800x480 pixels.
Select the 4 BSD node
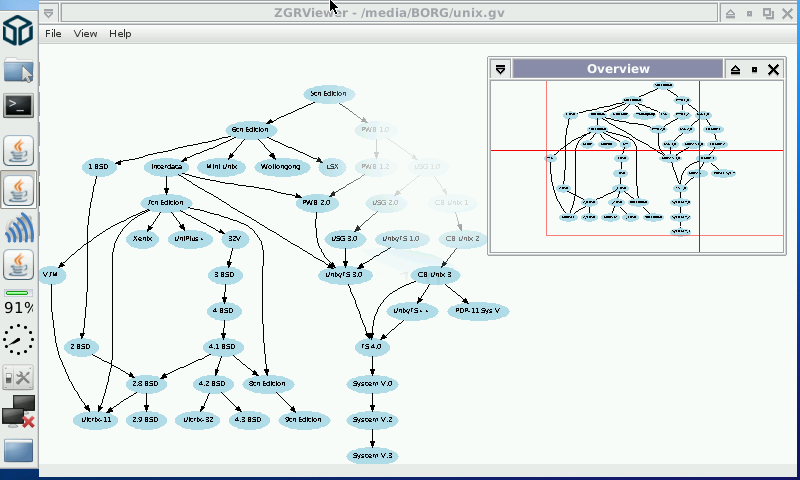pos(223,311)
